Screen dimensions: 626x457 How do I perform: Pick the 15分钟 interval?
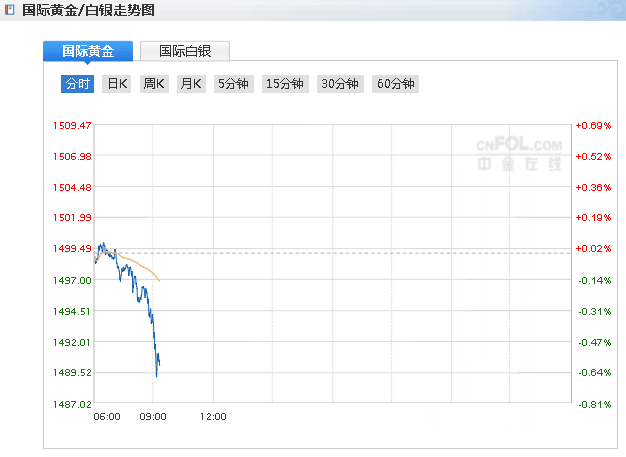coord(285,84)
